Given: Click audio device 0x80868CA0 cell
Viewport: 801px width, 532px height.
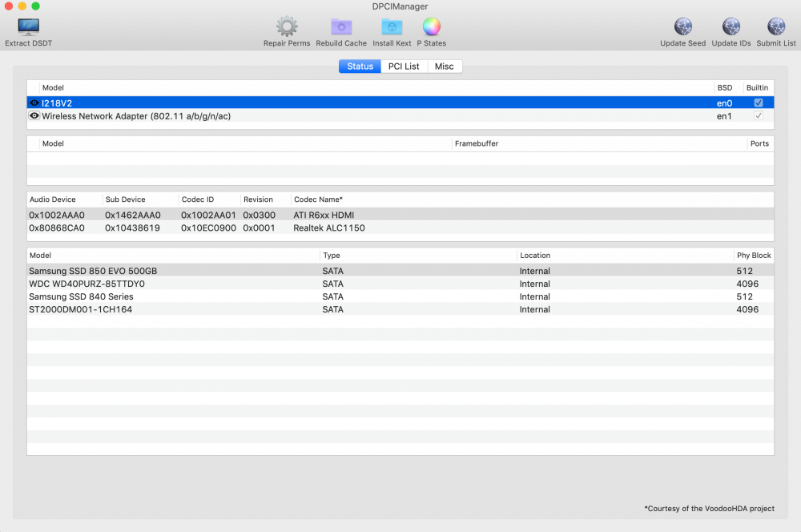Looking at the screenshot, I should coord(57,228).
